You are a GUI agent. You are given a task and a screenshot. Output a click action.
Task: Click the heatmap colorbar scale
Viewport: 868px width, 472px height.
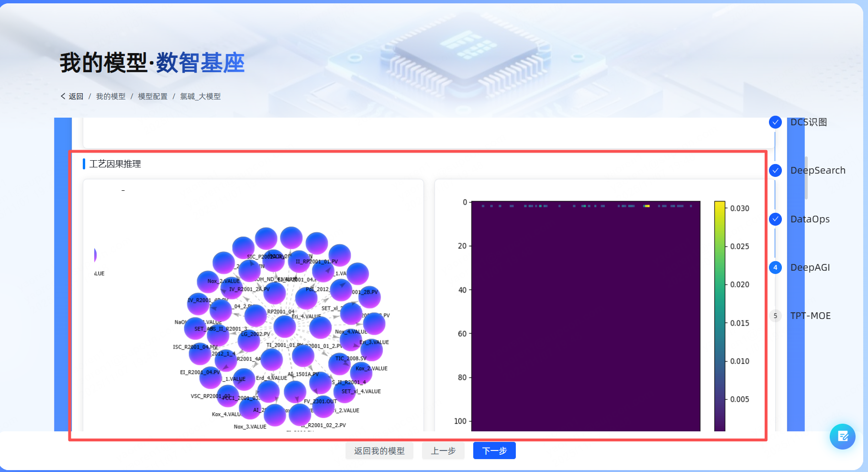pos(720,316)
